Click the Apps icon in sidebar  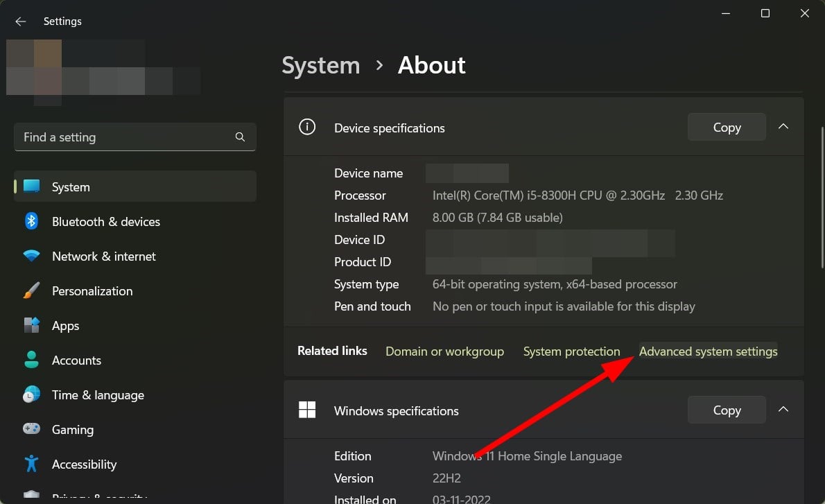(x=32, y=325)
